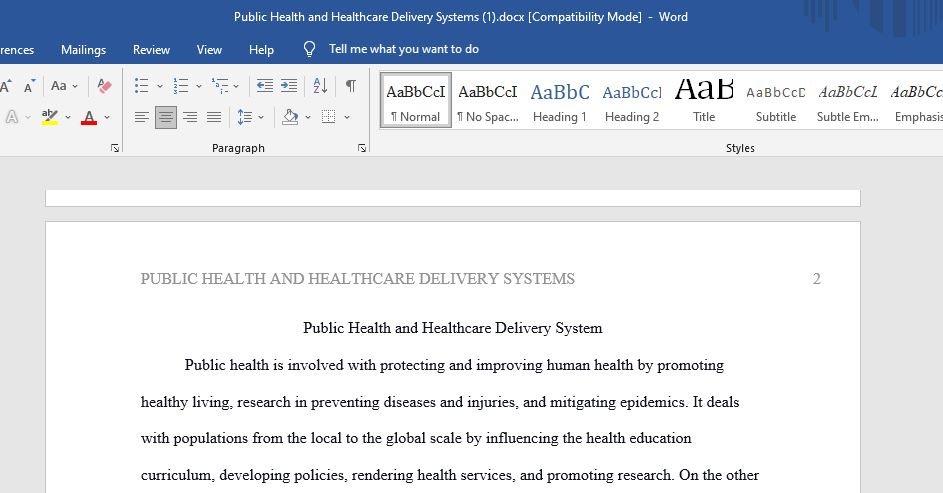This screenshot has height=493, width=943.
Task: Open bullet library dropdown arrow
Action: tap(159, 86)
